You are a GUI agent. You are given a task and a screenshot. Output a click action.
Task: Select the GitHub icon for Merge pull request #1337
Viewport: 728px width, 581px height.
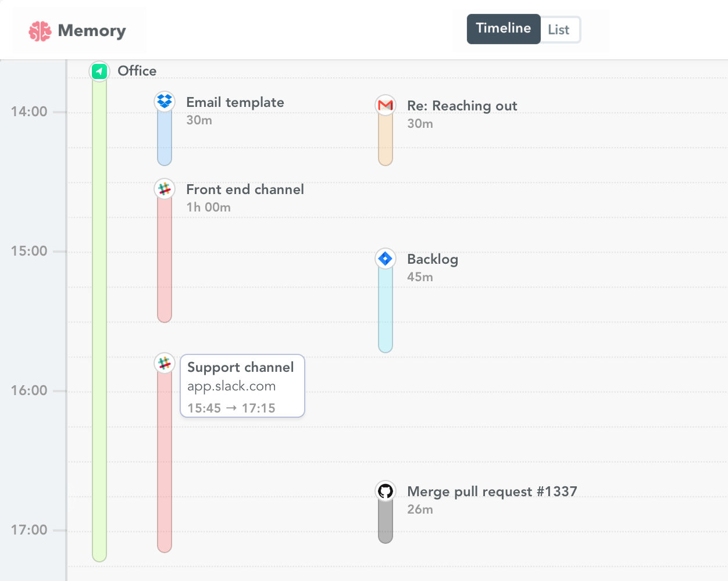coord(385,490)
